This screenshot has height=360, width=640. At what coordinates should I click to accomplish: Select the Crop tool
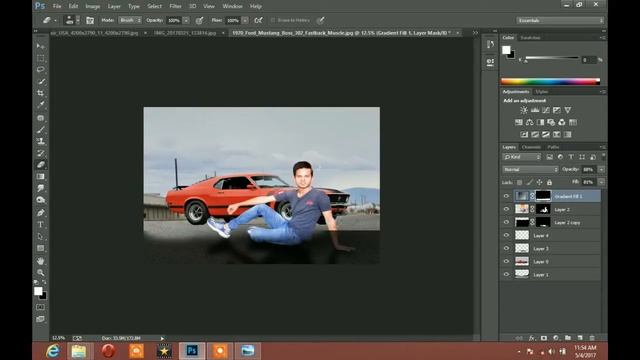pyautogui.click(x=40, y=93)
